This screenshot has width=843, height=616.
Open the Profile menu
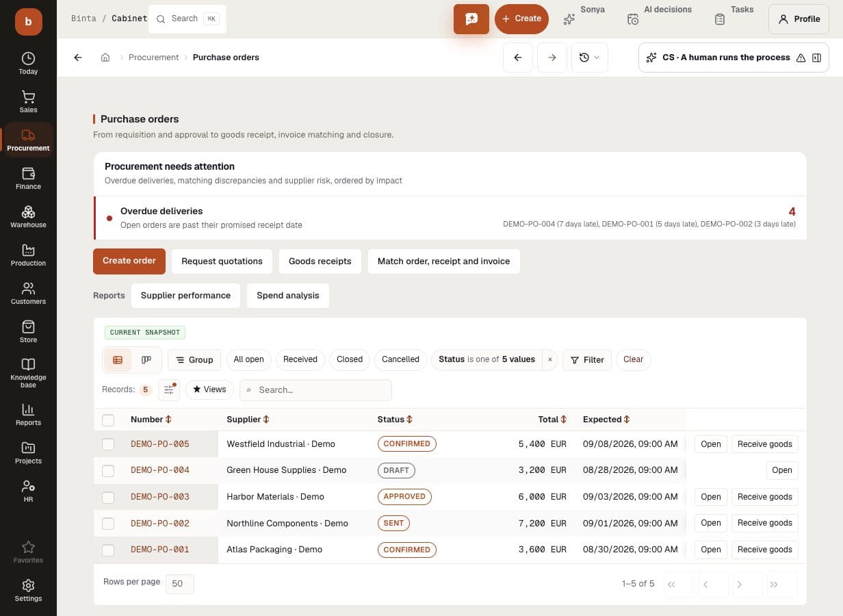799,19
